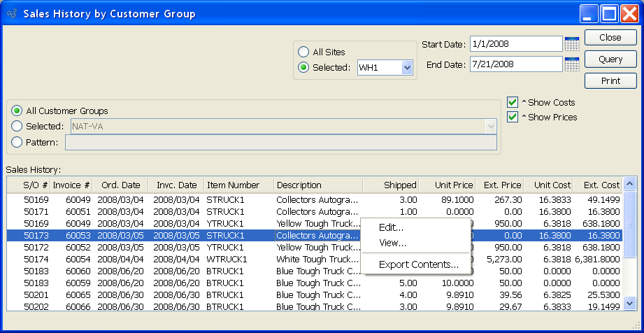Viewport: 644px width, 333px height.
Task: Toggle the Show Prices checkbox
Action: 513,117
